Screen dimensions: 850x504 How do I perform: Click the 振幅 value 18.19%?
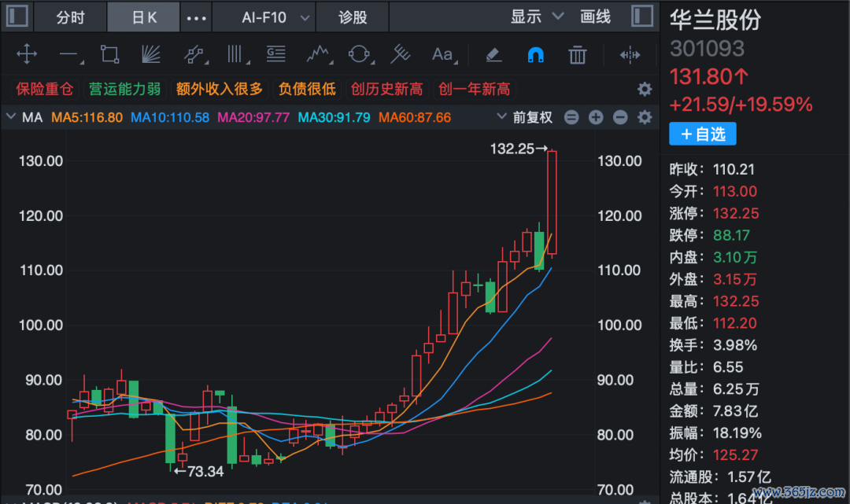[737, 432]
